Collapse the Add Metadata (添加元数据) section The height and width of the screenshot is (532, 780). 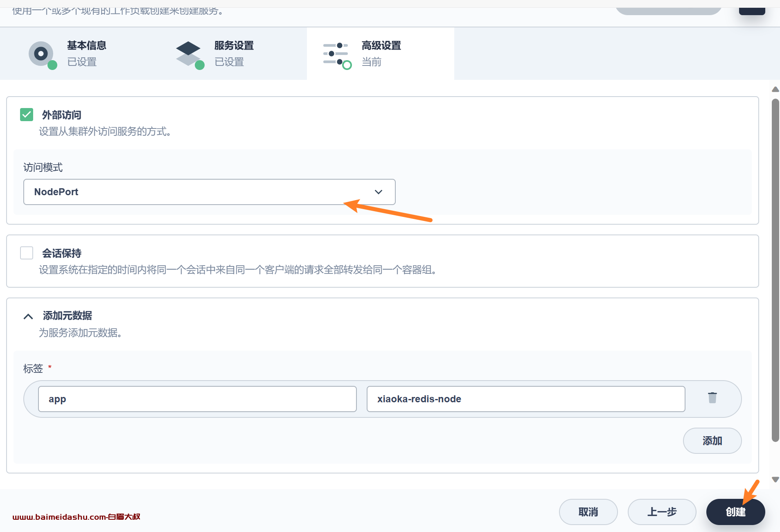click(x=28, y=316)
